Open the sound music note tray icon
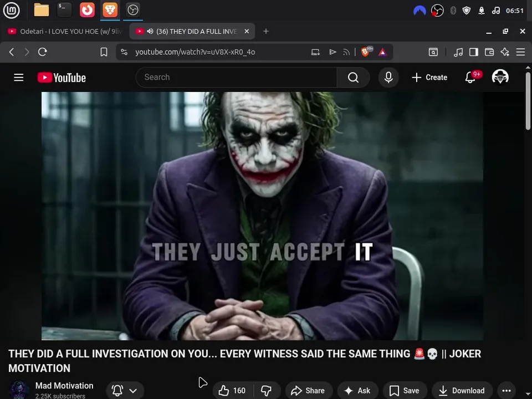532x399 pixels. click(x=495, y=11)
